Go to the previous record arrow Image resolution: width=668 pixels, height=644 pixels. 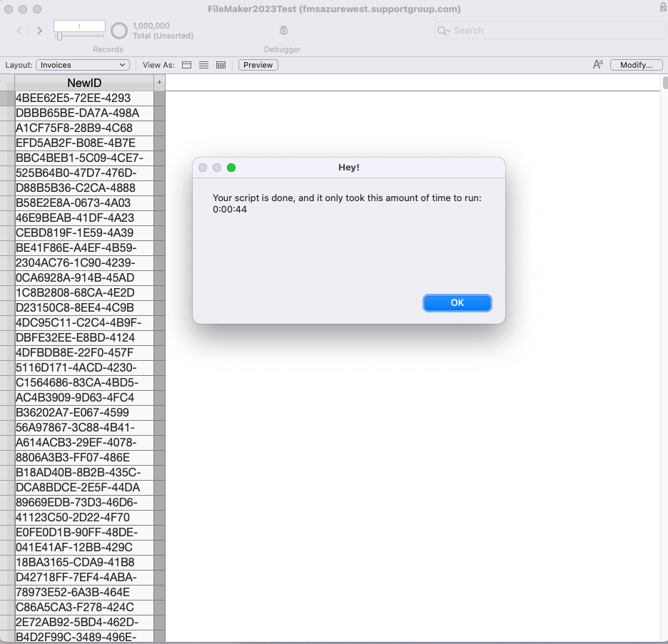(x=19, y=30)
